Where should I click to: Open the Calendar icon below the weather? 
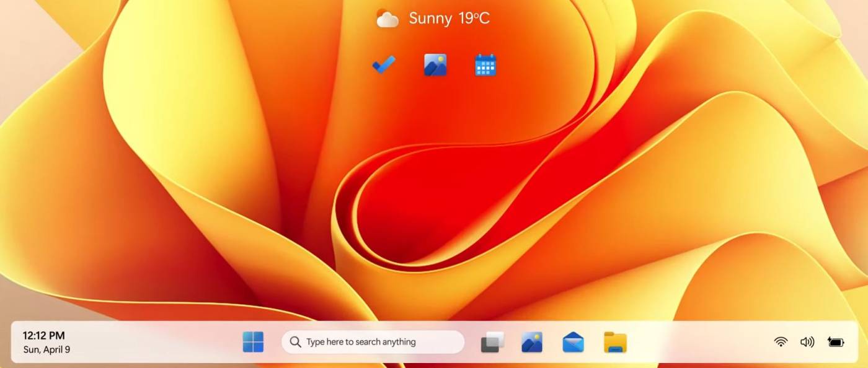click(x=485, y=64)
